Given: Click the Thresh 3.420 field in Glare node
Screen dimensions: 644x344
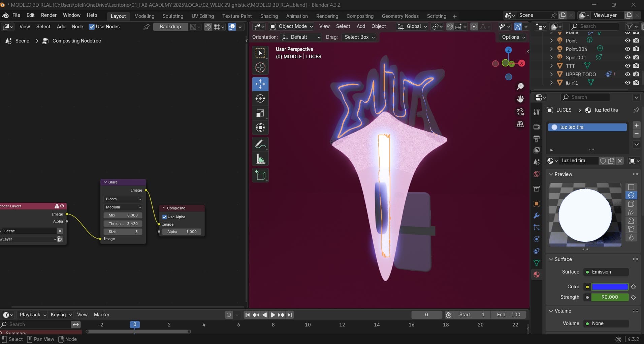Looking at the screenshot, I should pyautogui.click(x=123, y=224).
